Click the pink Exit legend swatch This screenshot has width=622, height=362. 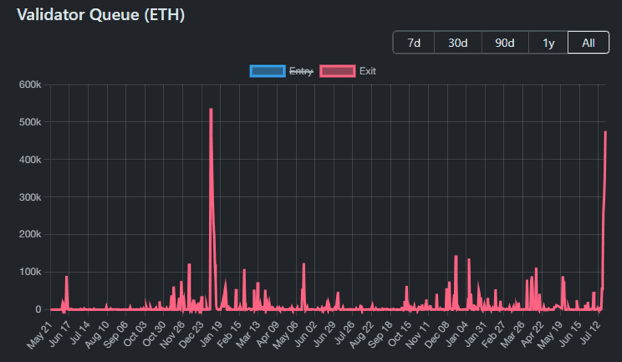click(337, 71)
